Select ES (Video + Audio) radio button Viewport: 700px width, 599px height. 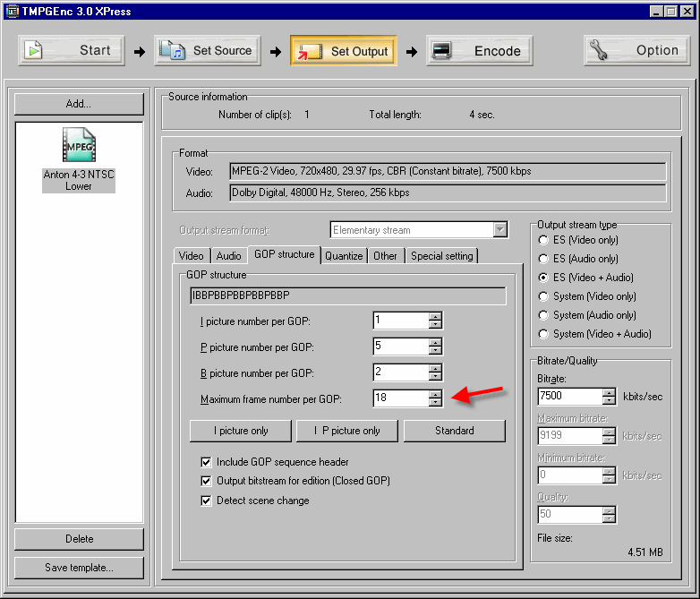click(x=543, y=278)
